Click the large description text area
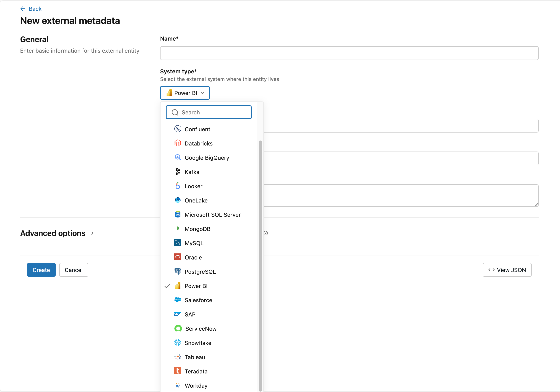The height and width of the screenshot is (392, 560). tap(401, 195)
